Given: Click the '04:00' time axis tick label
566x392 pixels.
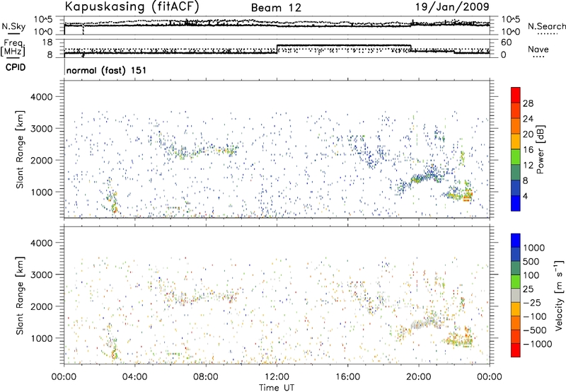Looking at the screenshot, I should (x=135, y=377).
